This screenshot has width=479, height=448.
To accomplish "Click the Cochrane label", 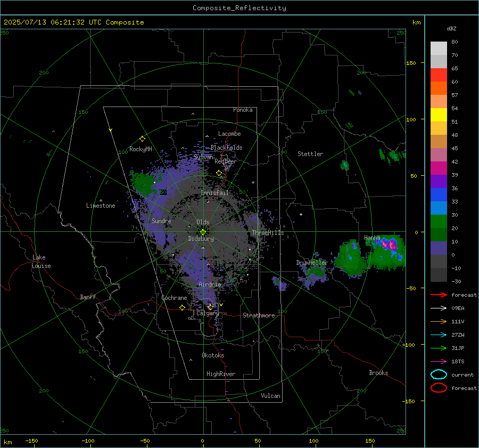I will click(174, 298).
